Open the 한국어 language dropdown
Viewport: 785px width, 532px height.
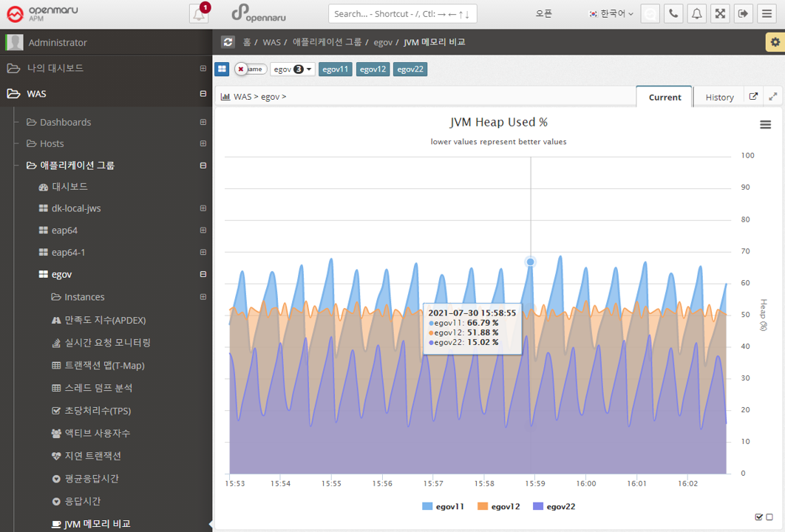[611, 14]
